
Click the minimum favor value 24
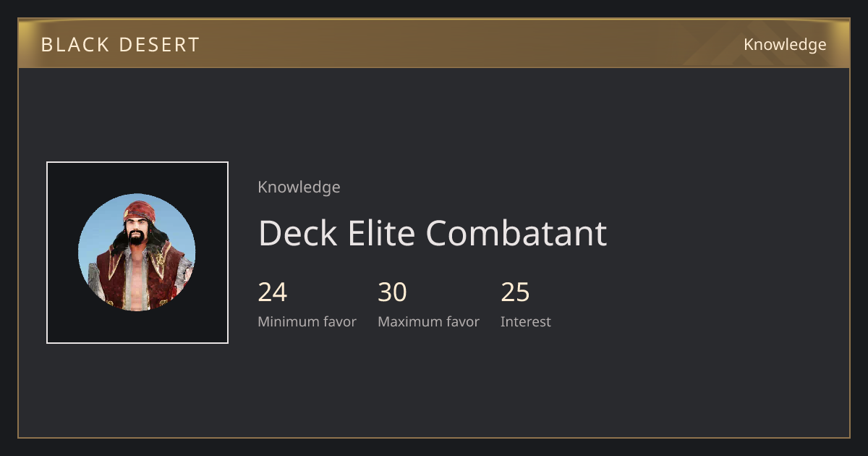pos(273,292)
